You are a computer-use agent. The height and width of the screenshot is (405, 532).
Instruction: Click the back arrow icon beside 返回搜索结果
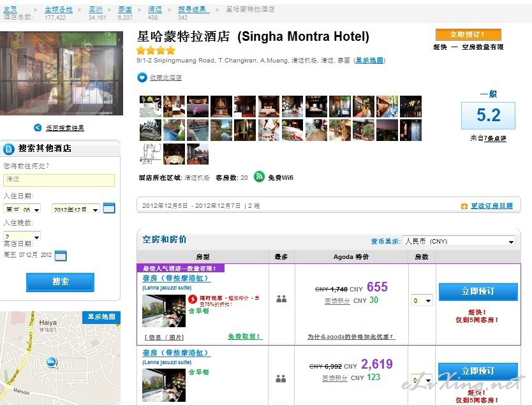coord(38,128)
